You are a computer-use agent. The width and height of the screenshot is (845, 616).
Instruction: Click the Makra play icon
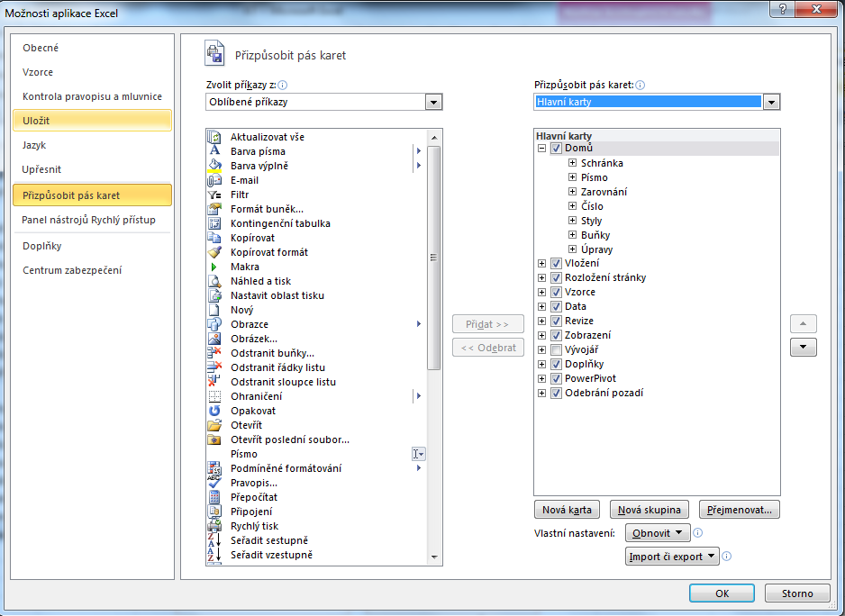click(x=214, y=267)
